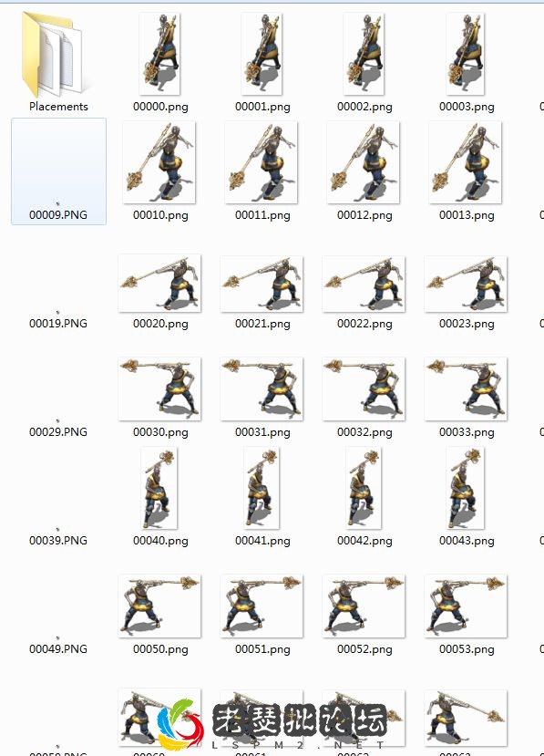Select the 00031.png sprite thumbnail

262,388
